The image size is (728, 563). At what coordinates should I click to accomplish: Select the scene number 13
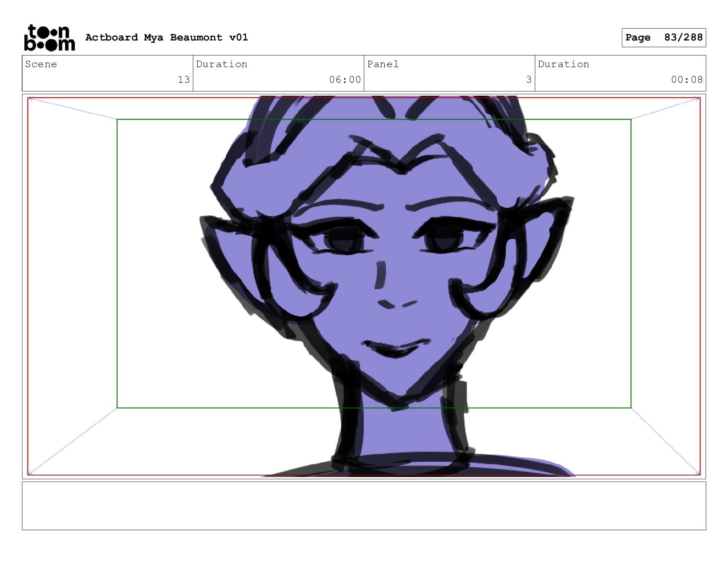point(184,80)
